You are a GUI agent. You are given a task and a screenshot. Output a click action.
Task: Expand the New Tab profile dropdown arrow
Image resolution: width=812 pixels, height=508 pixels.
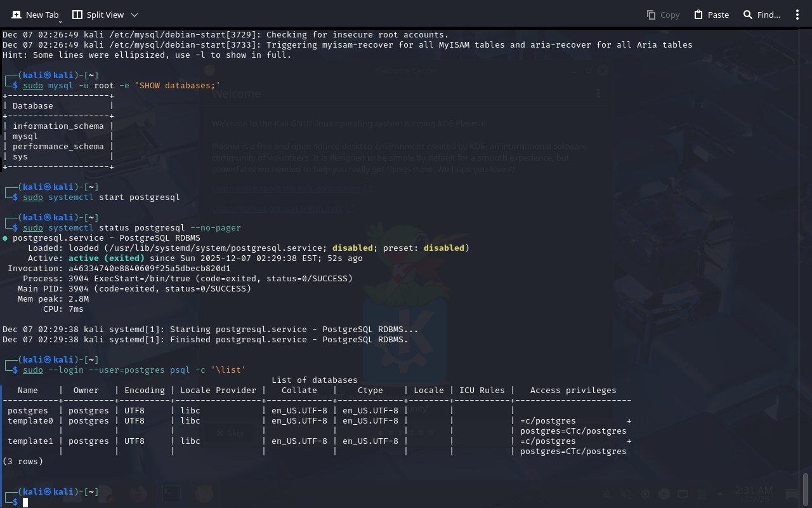pos(60,22)
